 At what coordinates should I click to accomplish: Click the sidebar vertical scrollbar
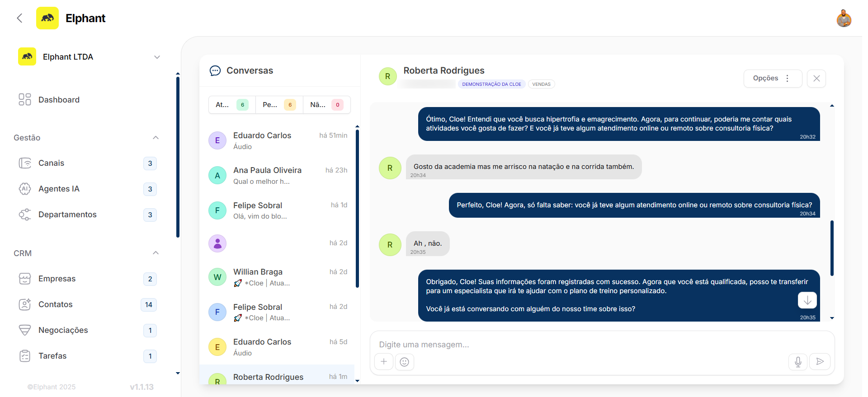tap(178, 157)
